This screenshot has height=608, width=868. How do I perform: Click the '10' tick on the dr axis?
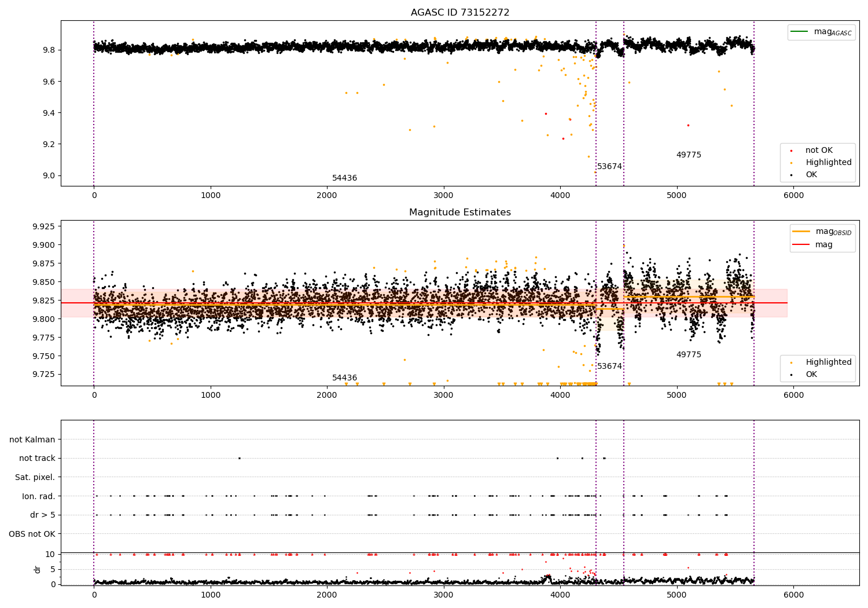50,555
